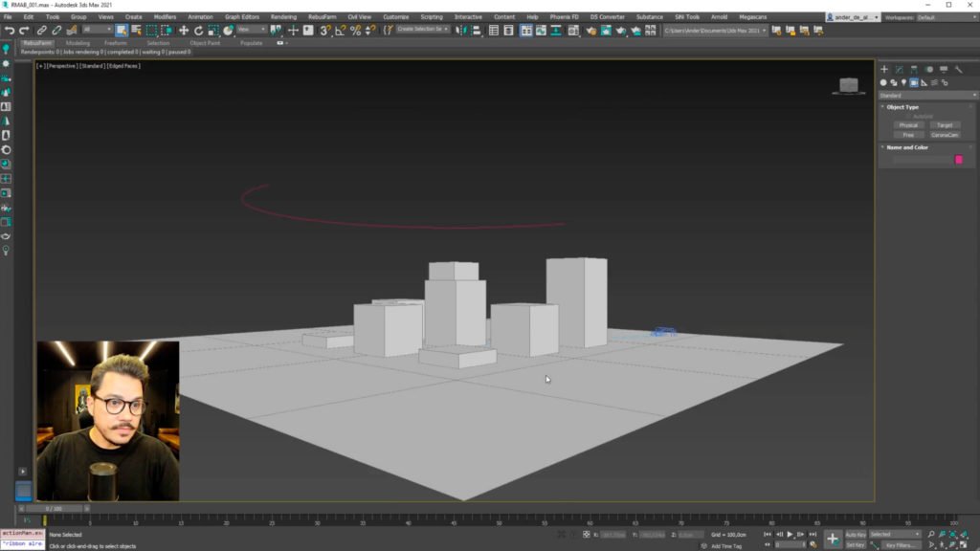Click the CoronaCam button
This screenshot has width=980, height=551.
tap(945, 135)
